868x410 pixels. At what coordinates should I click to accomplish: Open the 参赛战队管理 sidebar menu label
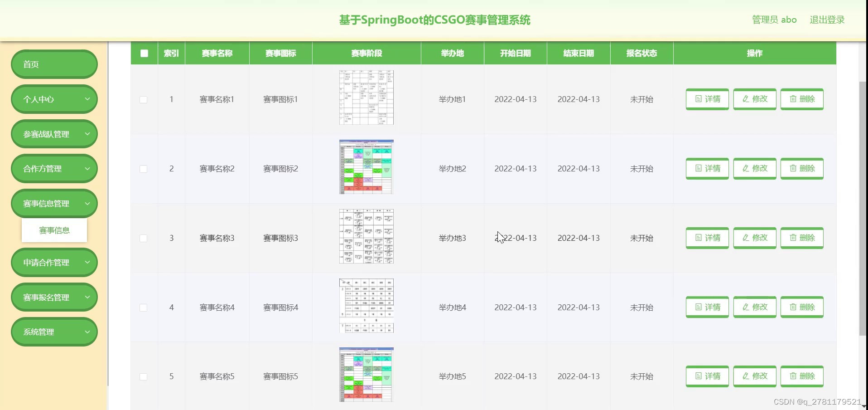click(x=46, y=134)
